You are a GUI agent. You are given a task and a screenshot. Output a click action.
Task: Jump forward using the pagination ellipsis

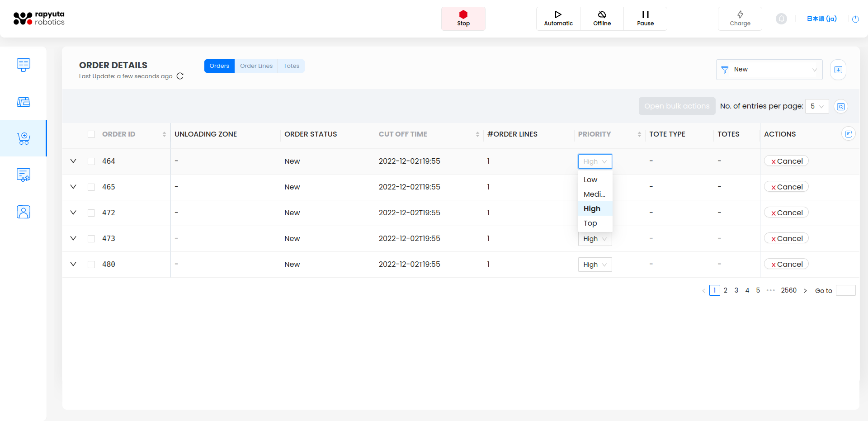[x=771, y=290]
